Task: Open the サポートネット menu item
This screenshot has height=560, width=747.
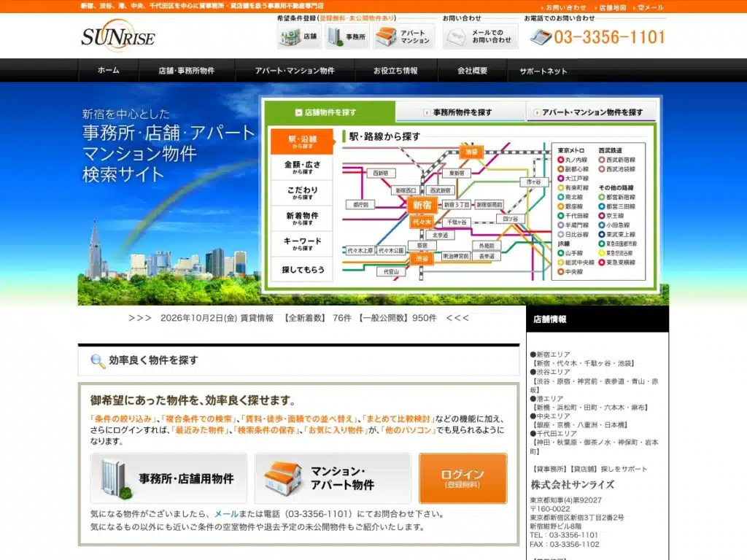Action: 543,71
